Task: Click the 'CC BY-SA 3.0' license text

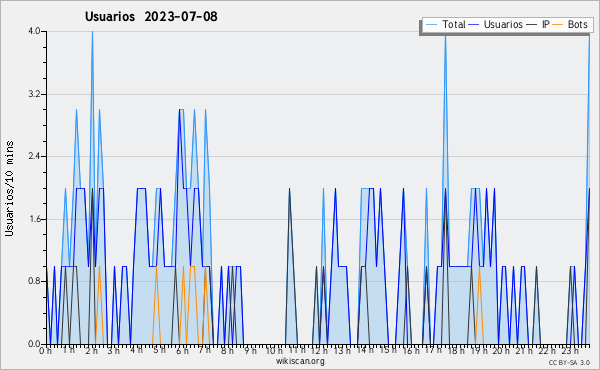Action: [x=569, y=363]
